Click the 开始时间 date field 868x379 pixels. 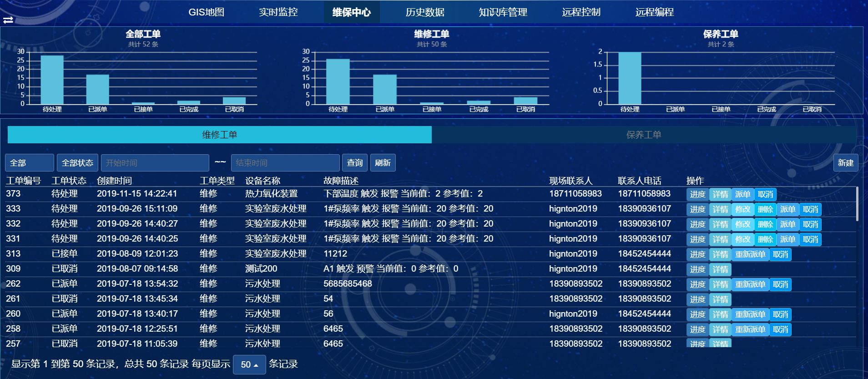(155, 163)
